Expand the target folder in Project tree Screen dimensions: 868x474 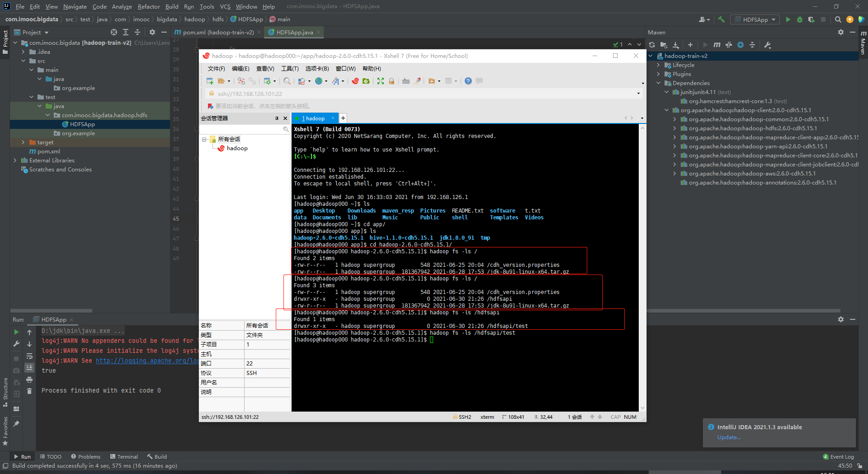pyautogui.click(x=24, y=142)
